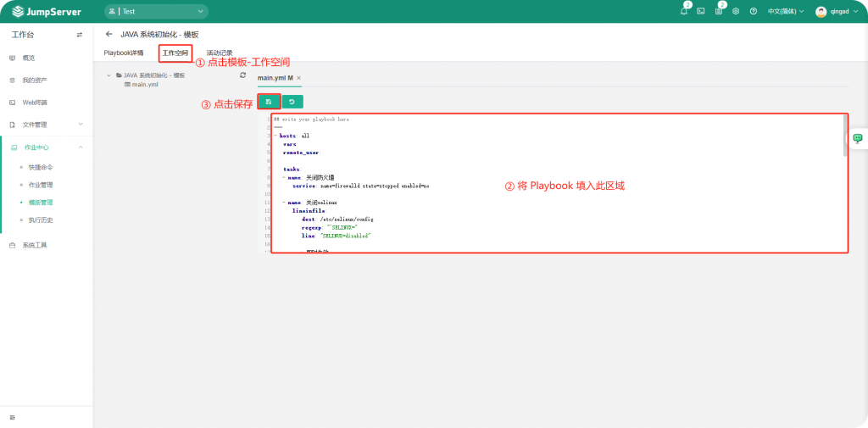
Task: Open 快捷命令 in the sidebar
Action: 41,167
